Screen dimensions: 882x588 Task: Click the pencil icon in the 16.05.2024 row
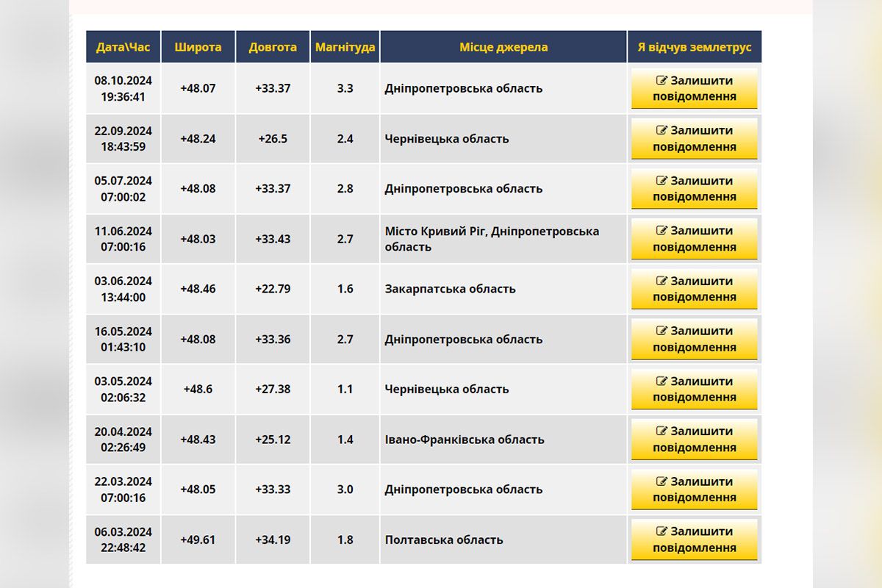661,331
